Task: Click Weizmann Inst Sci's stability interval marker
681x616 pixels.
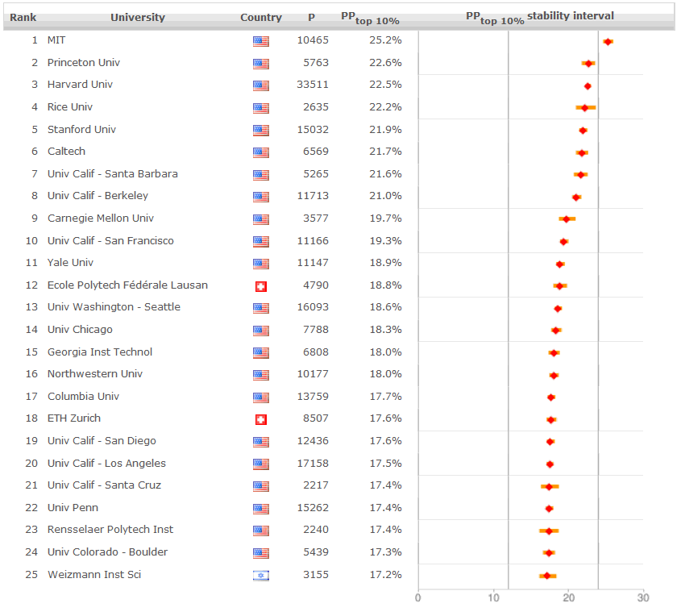Action: (x=546, y=576)
